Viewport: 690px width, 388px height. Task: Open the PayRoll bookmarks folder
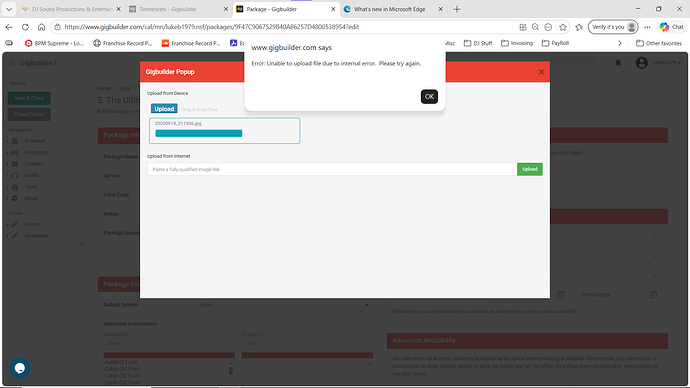coord(555,43)
